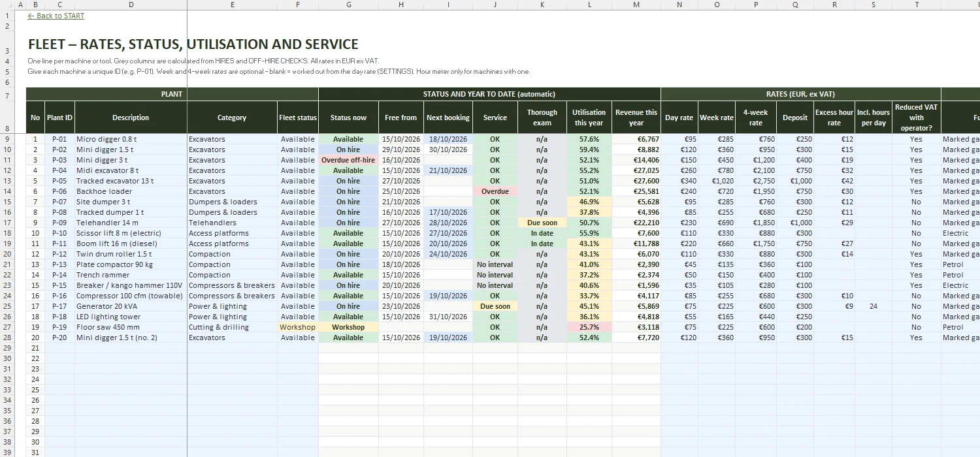Click the 'Revenue this year' header cell
This screenshot has height=457, width=980.
point(636,118)
